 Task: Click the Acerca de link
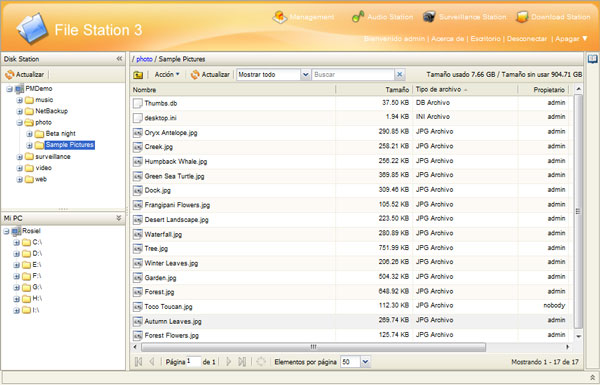tap(447, 39)
